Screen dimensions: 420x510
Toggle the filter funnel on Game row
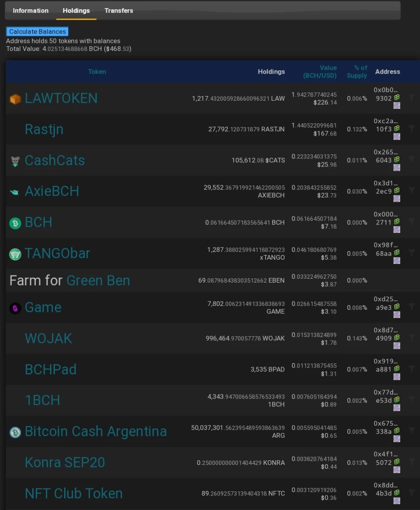(411, 306)
